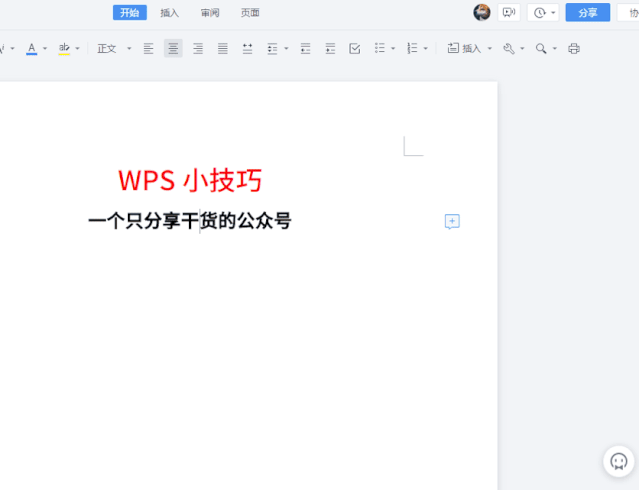Justify the paragraph text
This screenshot has width=639, height=490.
coord(223,49)
